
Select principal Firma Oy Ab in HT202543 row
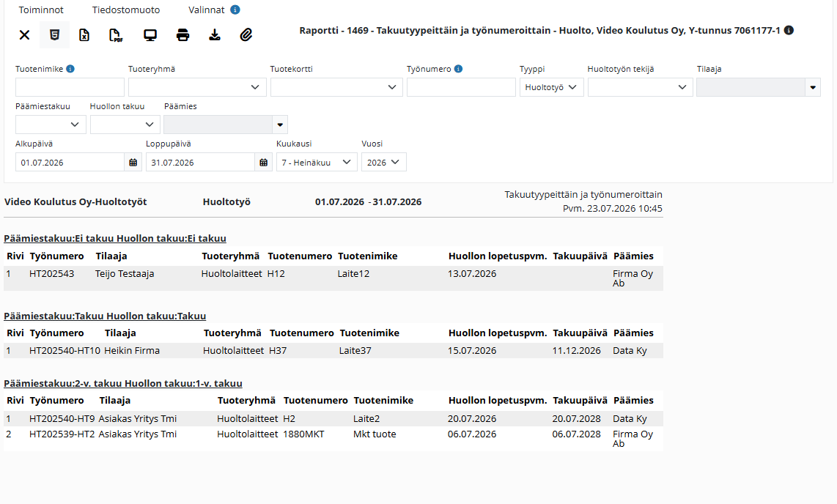point(633,278)
